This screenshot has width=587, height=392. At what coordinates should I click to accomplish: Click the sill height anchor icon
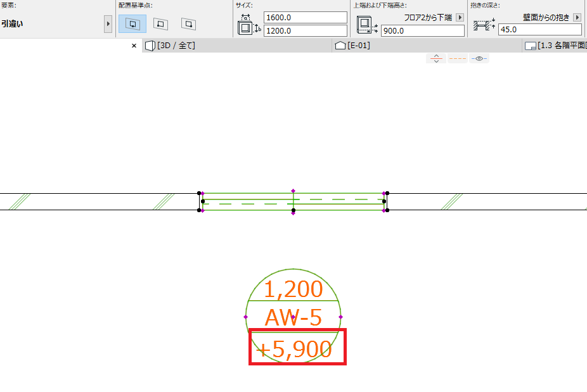(x=367, y=25)
